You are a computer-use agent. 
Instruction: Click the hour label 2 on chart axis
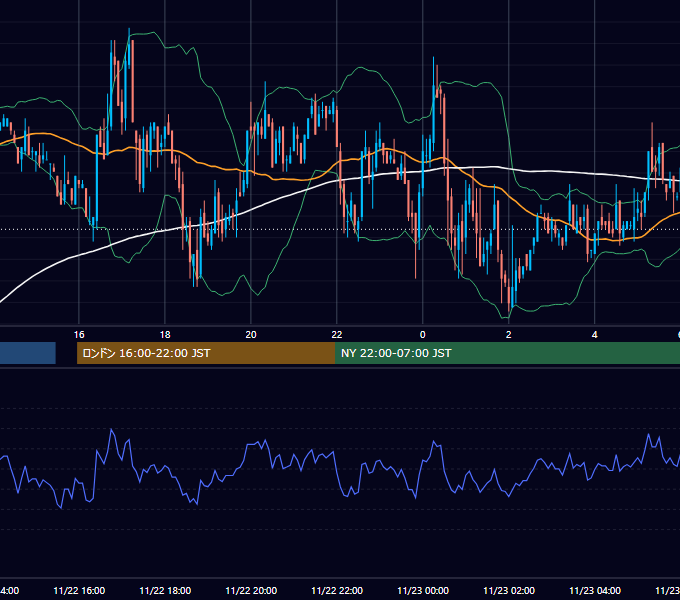click(x=508, y=335)
